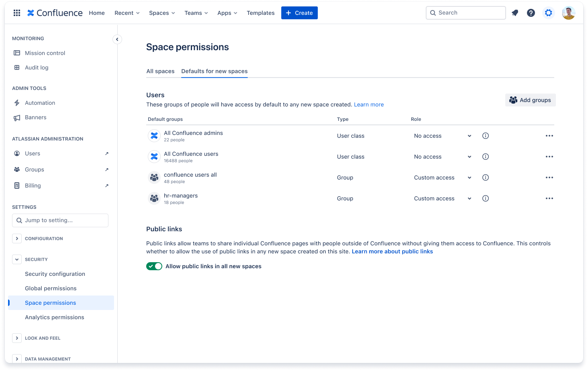Disable Allow public links in all new spaces
Image resolution: width=588 pixels, height=371 pixels.
point(154,266)
